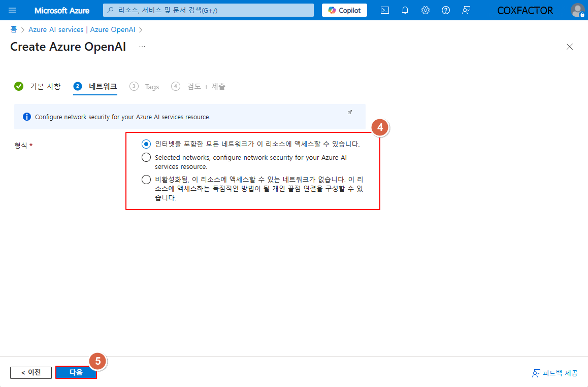Switch to the Tags tab
The image size is (588, 387).
point(144,87)
